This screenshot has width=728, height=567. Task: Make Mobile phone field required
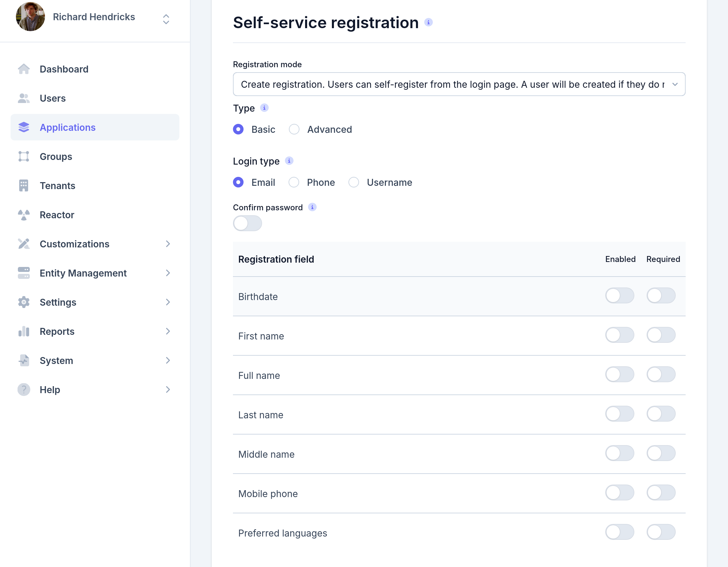point(661,492)
